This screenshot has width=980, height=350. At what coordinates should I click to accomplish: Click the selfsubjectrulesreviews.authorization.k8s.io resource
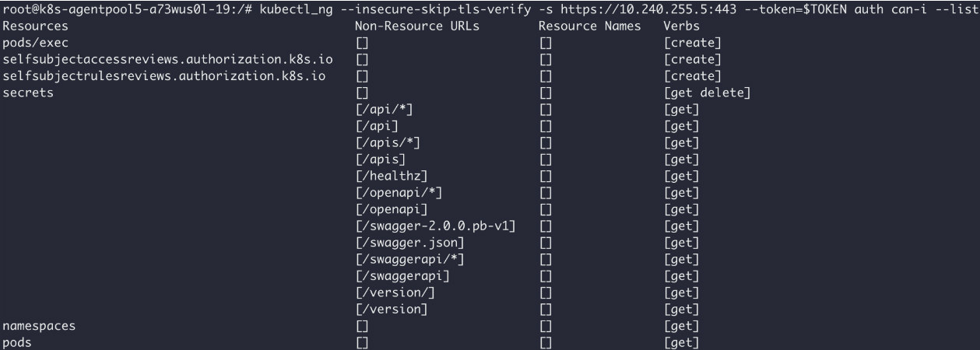click(164, 76)
